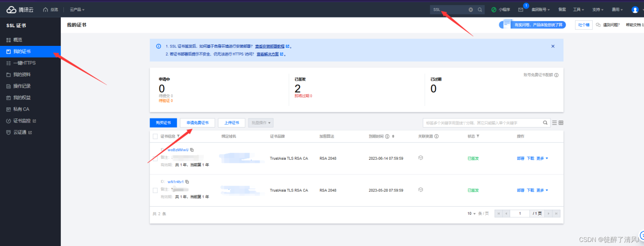Select checkbox for certificate wN1r4tv1
The image size is (644, 246).
[x=155, y=190]
